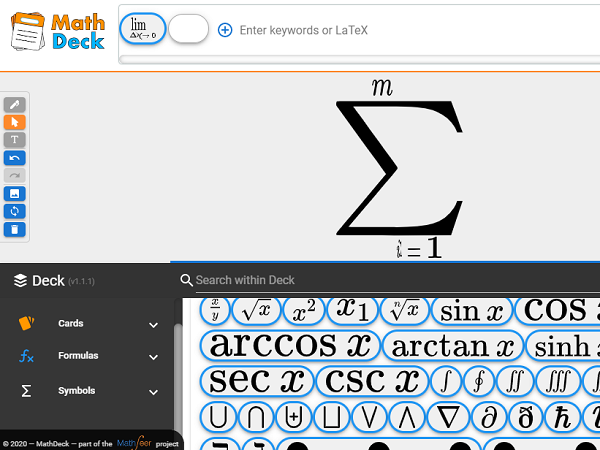Insert the contour integral symbol

[x=478, y=381]
